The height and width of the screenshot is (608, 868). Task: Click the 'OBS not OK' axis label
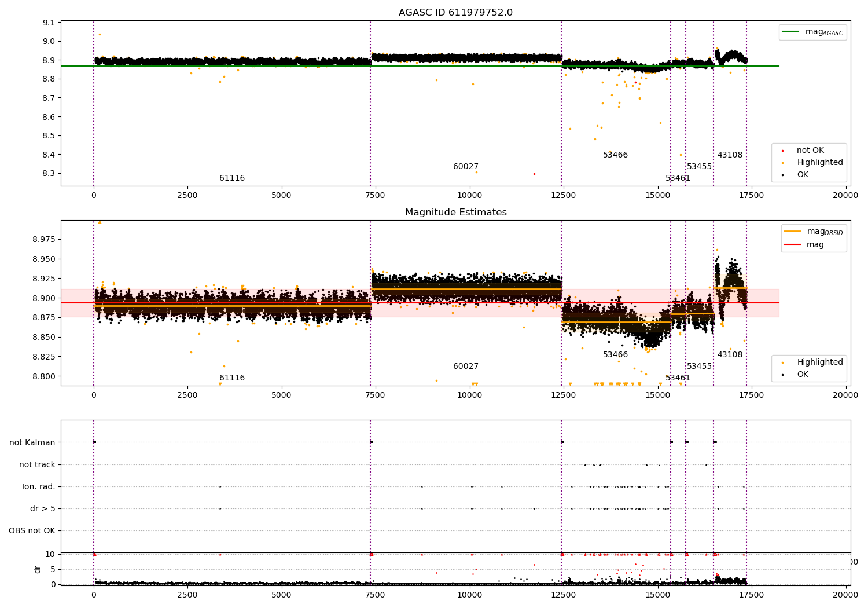point(32,531)
